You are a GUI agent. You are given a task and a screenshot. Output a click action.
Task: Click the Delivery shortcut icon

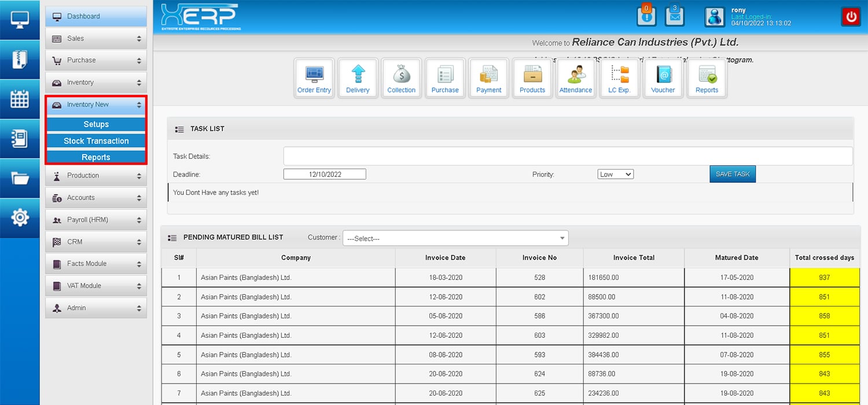click(358, 78)
